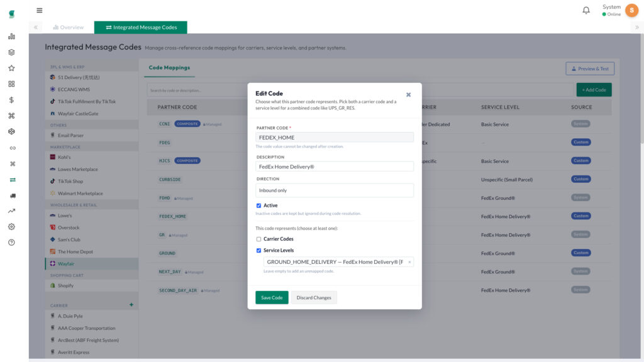This screenshot has height=362, width=644.
Task: Open the hamburger menu icon
Action: 40,10
